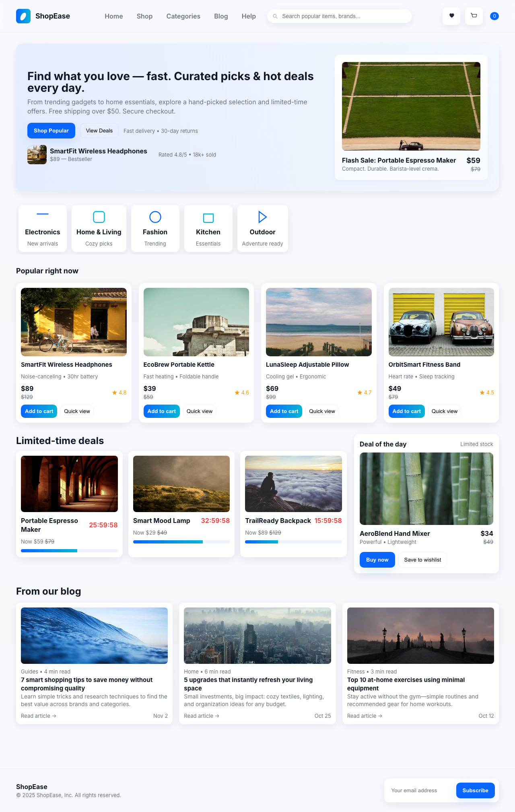Viewport: 515px width, 812px height.
Task: Open the SmartFit Wireless Headphones product image
Action: click(74, 322)
